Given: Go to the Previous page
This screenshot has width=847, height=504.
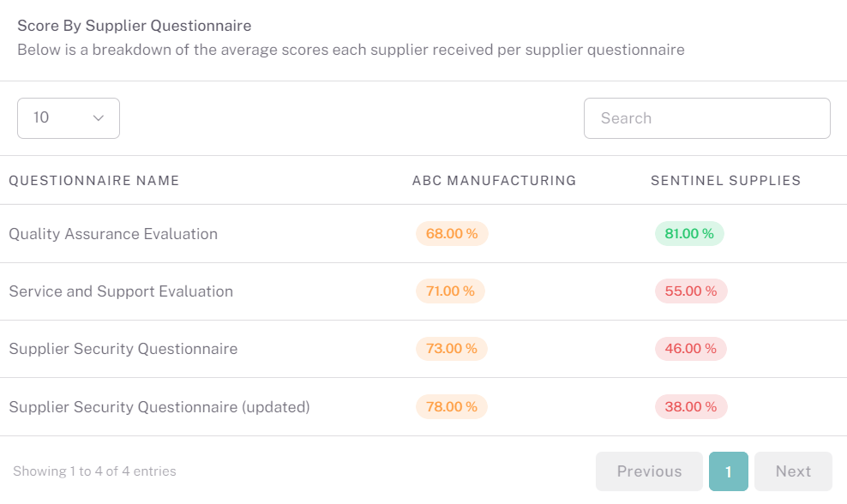Looking at the screenshot, I should tap(649, 471).
